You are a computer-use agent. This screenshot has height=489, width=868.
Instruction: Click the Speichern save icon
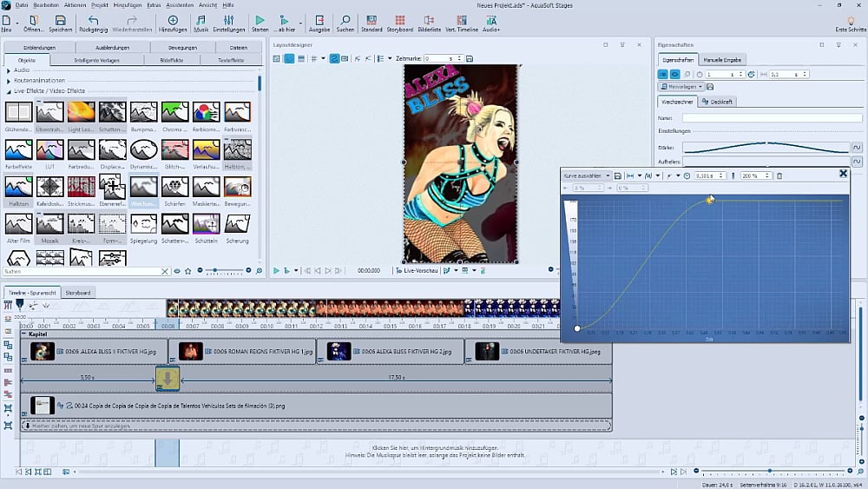(x=60, y=22)
